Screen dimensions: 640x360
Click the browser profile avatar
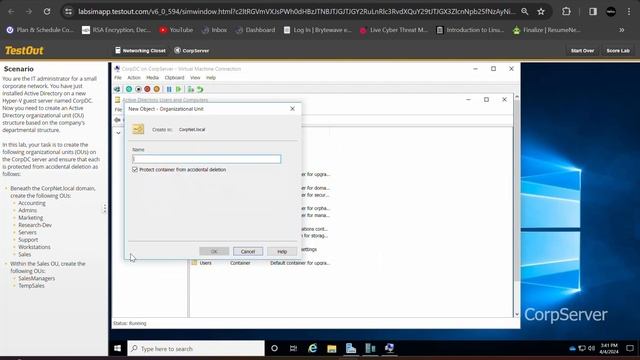point(611,11)
